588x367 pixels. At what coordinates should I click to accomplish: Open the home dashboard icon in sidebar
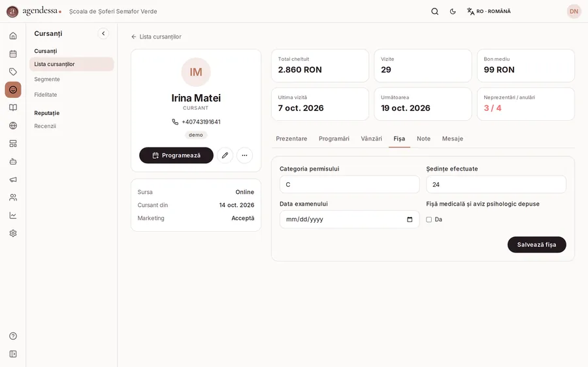[x=13, y=36]
